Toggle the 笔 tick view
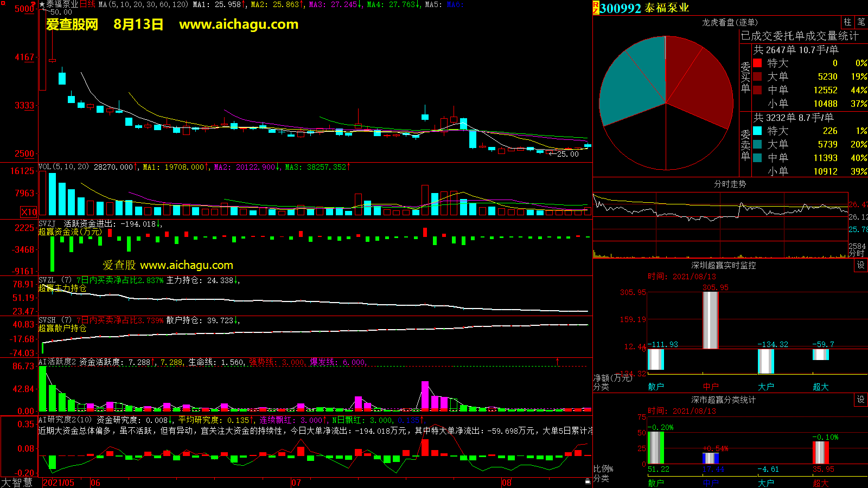The width and height of the screenshot is (868, 488). coord(861,22)
